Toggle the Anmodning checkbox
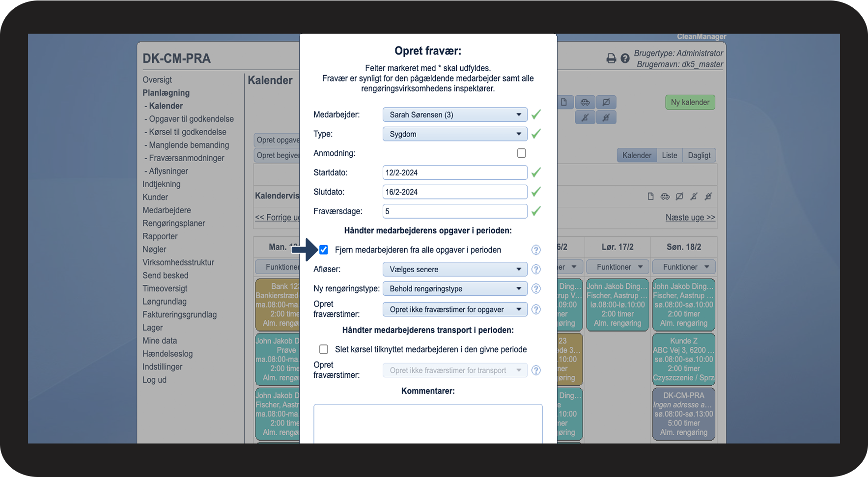This screenshot has height=477, width=868. point(522,153)
